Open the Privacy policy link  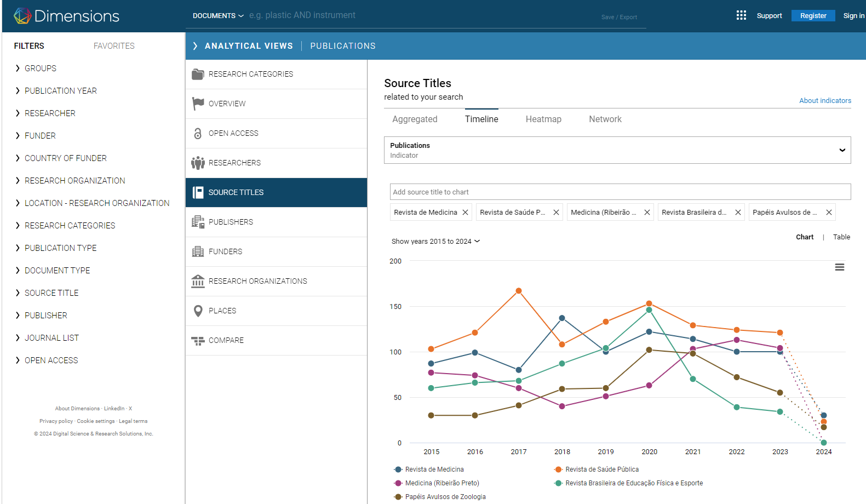coord(56,421)
